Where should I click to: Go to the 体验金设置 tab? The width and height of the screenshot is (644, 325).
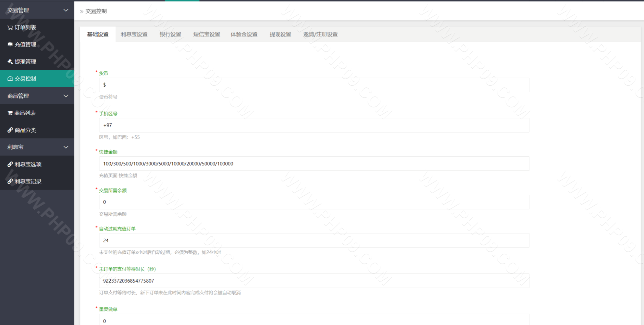244,34
